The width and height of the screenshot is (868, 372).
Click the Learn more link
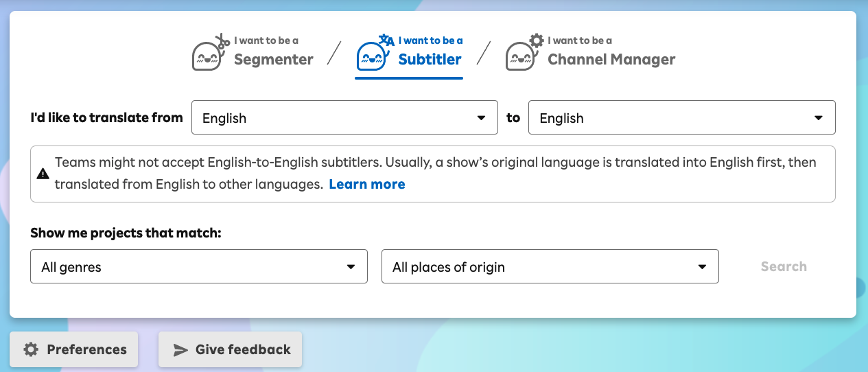coord(367,184)
